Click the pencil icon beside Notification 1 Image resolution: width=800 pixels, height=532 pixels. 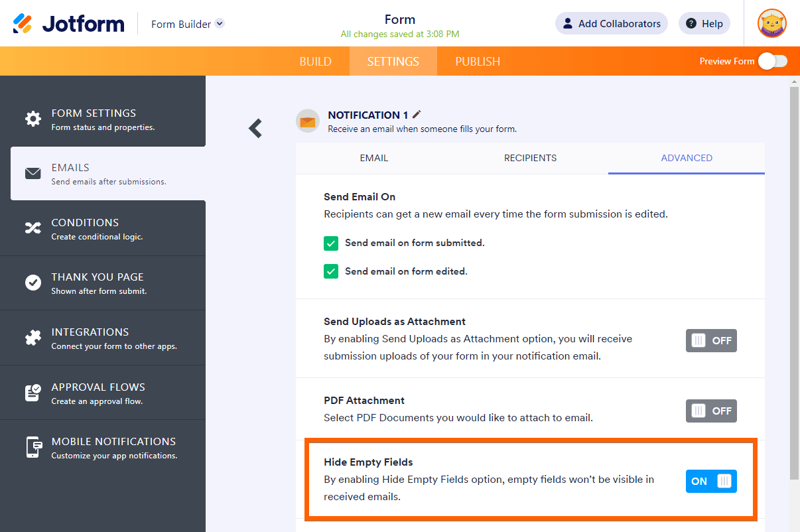point(417,115)
